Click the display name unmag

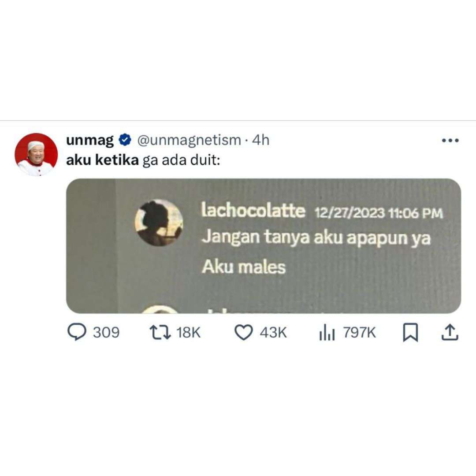click(x=90, y=140)
